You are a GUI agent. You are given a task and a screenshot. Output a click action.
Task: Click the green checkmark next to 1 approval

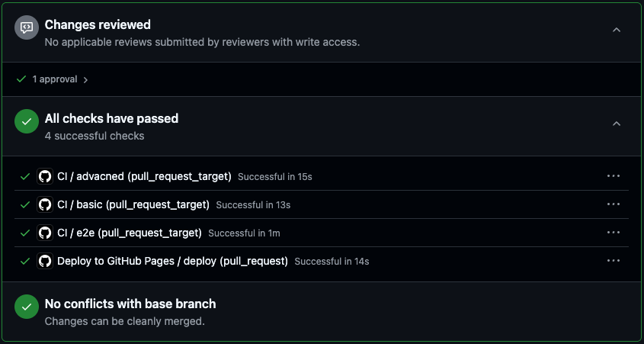point(21,79)
